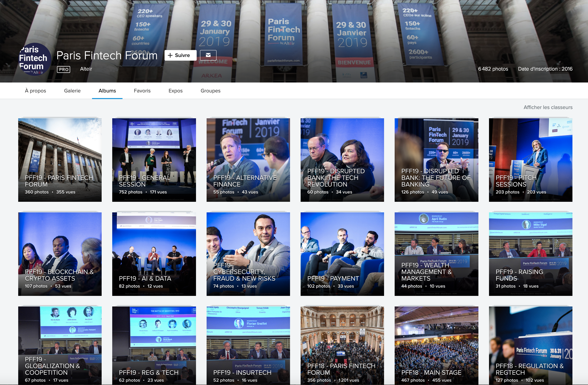Image resolution: width=588 pixels, height=385 pixels.
Task: Open the Favoris tab
Action: click(142, 91)
